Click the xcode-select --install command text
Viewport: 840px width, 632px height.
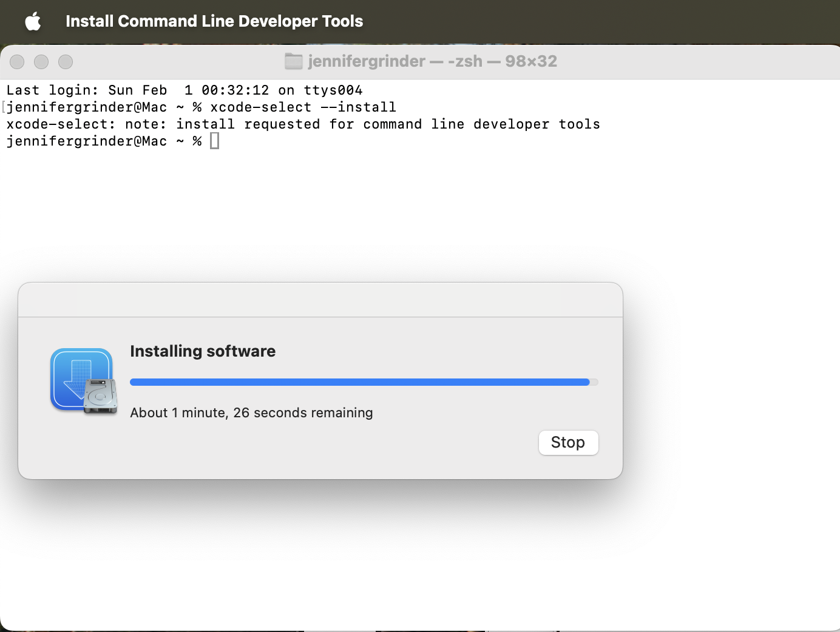coord(303,107)
